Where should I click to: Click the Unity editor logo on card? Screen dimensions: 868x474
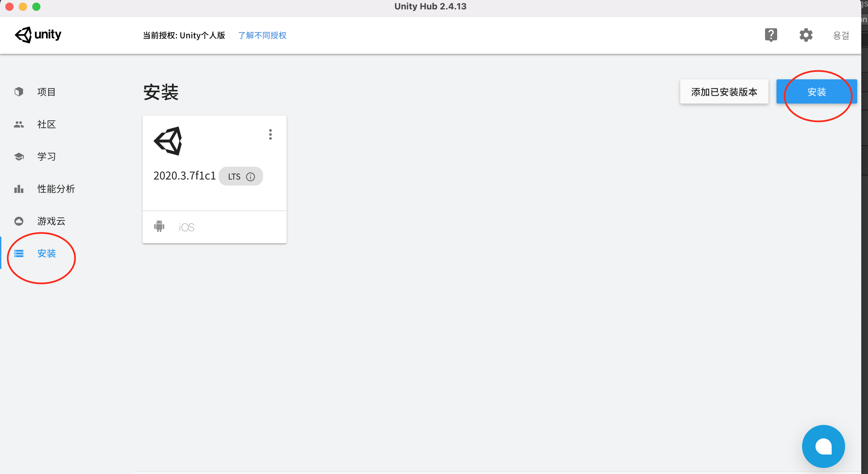(x=168, y=141)
